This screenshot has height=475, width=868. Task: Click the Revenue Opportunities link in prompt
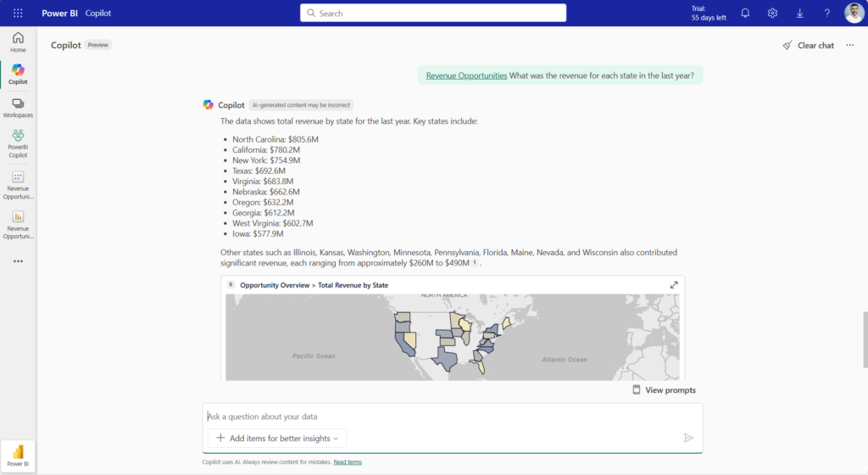[466, 75]
